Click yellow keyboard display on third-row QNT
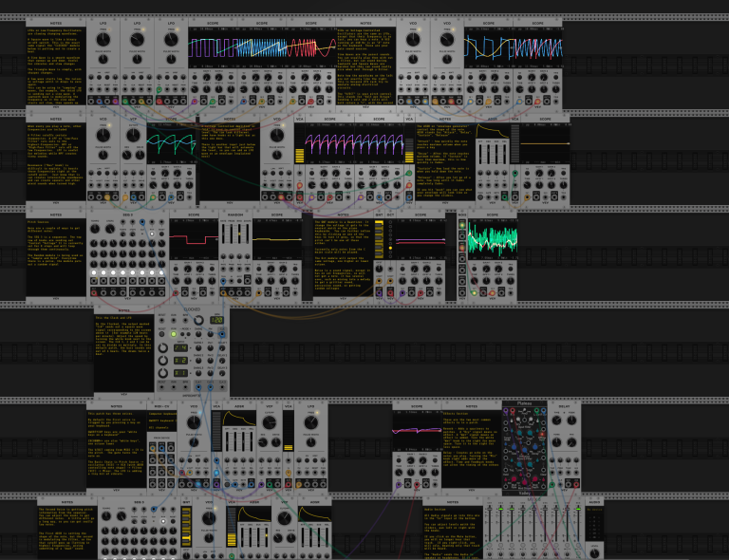The image size is (729, 560). (379, 239)
